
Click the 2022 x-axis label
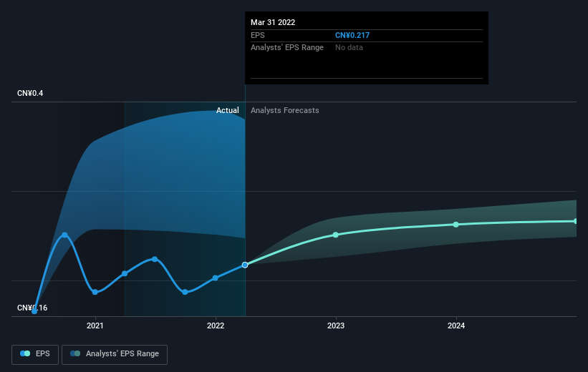(216, 325)
